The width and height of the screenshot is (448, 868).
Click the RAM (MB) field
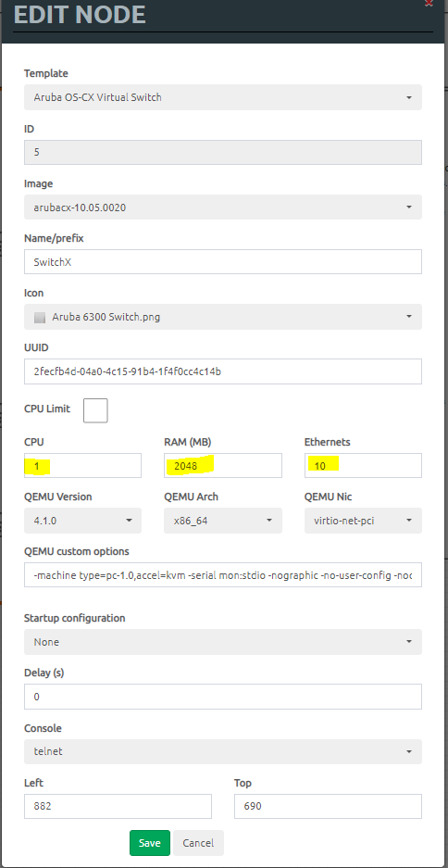click(x=223, y=466)
